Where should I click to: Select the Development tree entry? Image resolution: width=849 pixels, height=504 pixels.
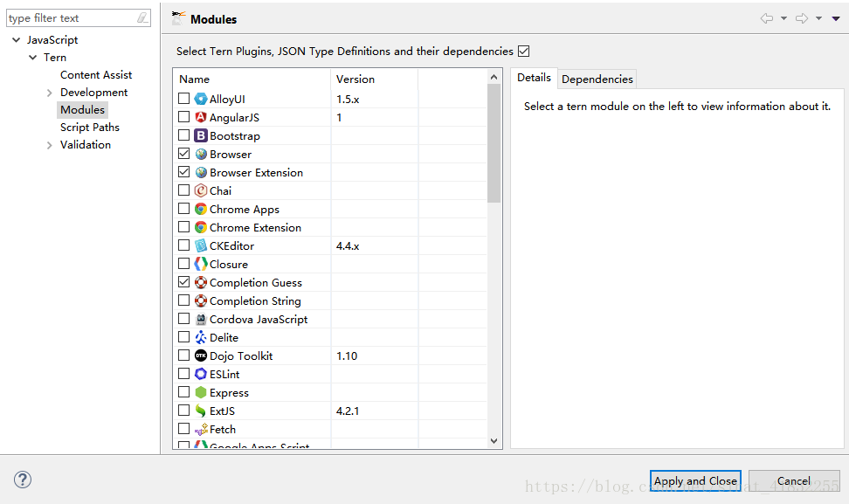[x=93, y=93]
